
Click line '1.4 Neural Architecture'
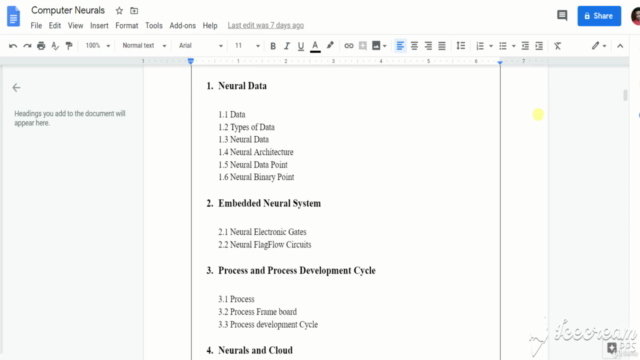coord(256,152)
